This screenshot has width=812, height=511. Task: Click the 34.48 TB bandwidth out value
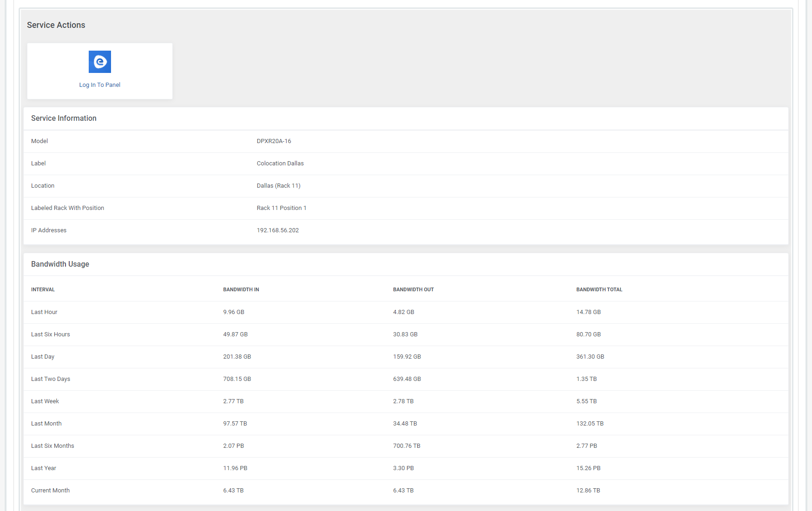pos(405,424)
